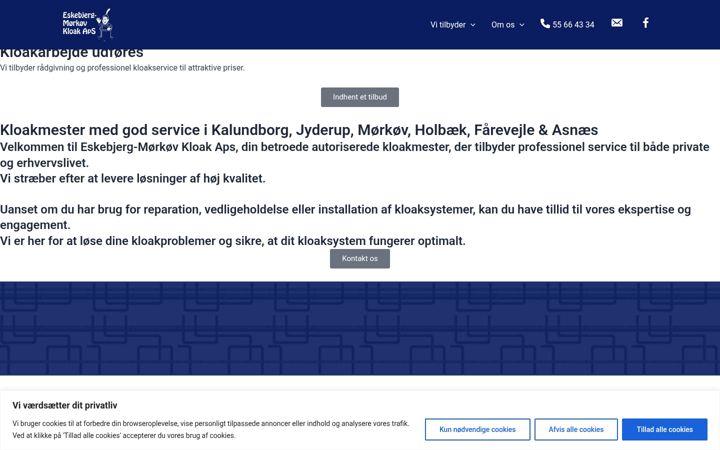Click the phone handset icon
This screenshot has height=450, width=720.
[x=545, y=23]
